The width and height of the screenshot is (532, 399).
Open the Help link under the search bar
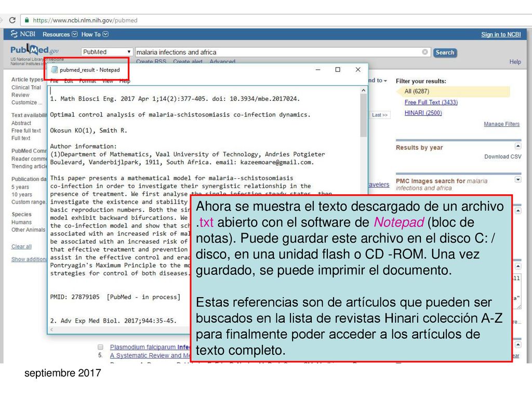(515, 62)
